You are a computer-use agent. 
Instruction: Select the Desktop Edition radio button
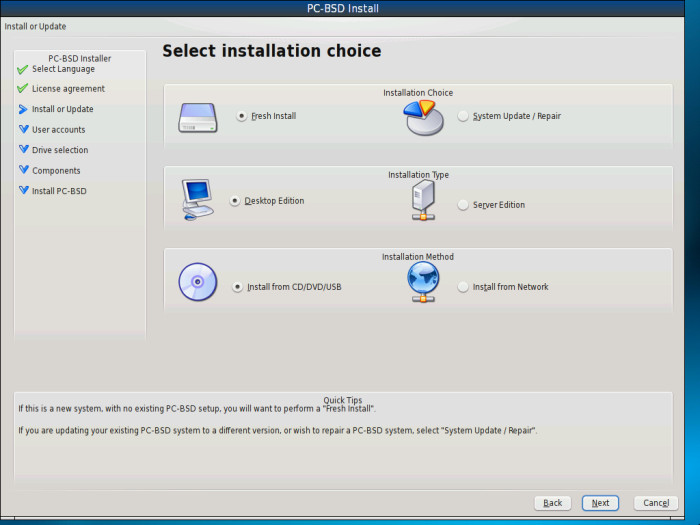point(235,201)
